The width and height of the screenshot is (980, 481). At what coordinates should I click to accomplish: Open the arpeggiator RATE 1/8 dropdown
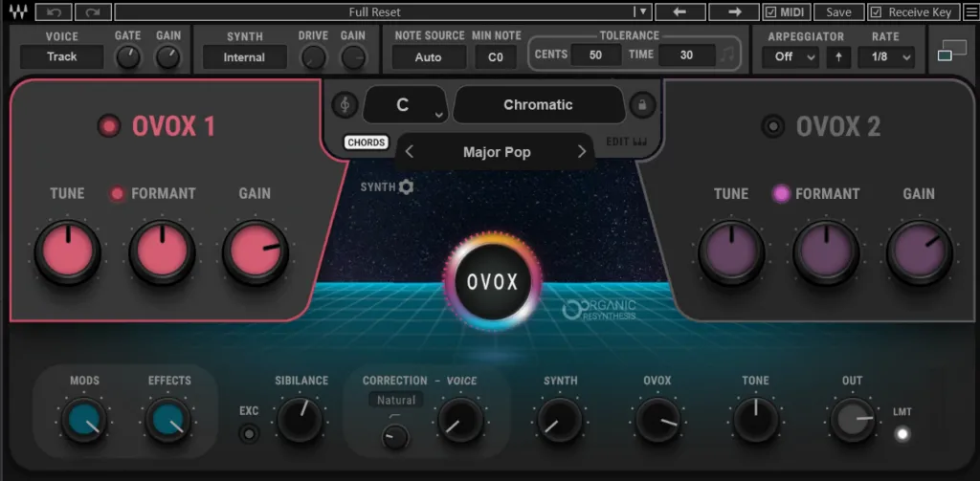(885, 56)
